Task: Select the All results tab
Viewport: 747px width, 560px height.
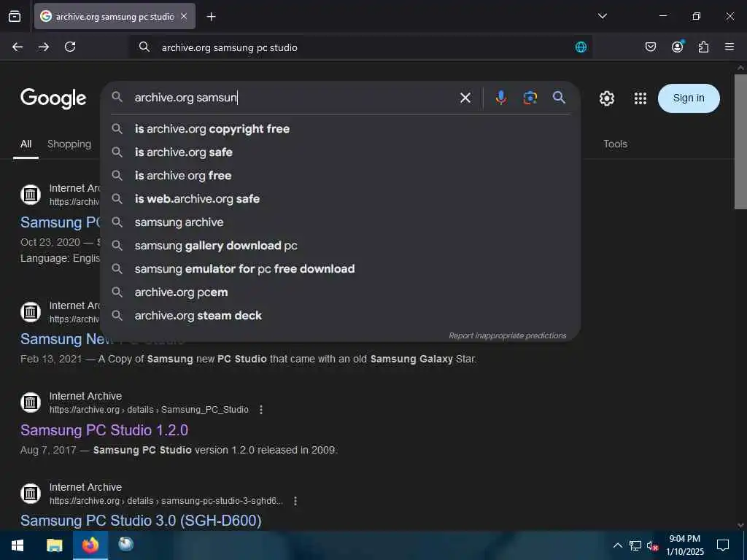Action: point(26,144)
